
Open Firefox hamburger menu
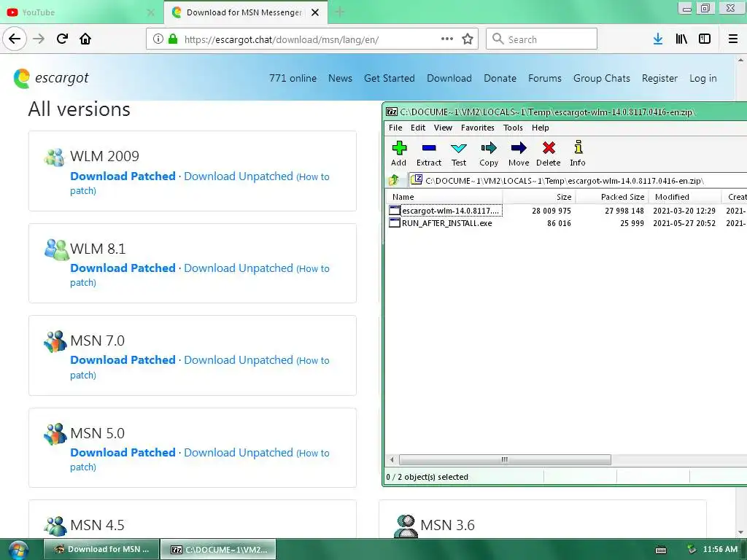click(733, 39)
